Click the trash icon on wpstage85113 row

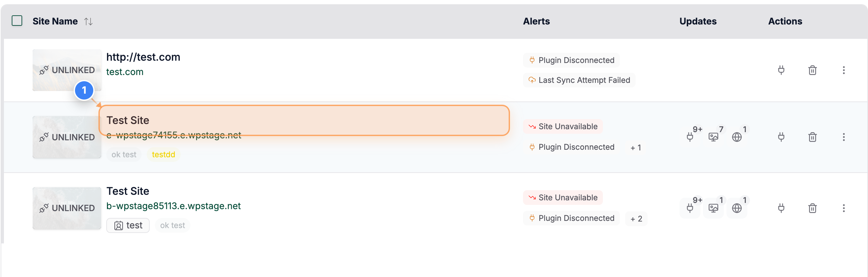(x=812, y=208)
